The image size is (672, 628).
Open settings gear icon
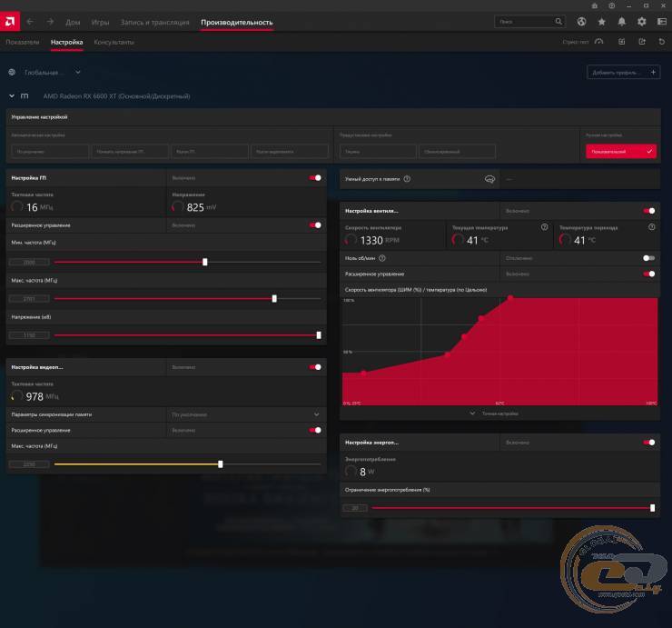[x=641, y=22]
